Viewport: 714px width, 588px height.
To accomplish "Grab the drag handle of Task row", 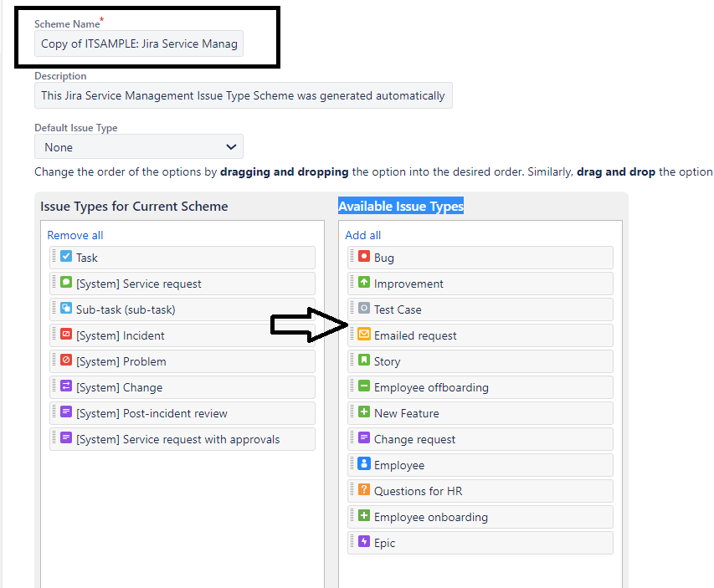I will 54,256.
